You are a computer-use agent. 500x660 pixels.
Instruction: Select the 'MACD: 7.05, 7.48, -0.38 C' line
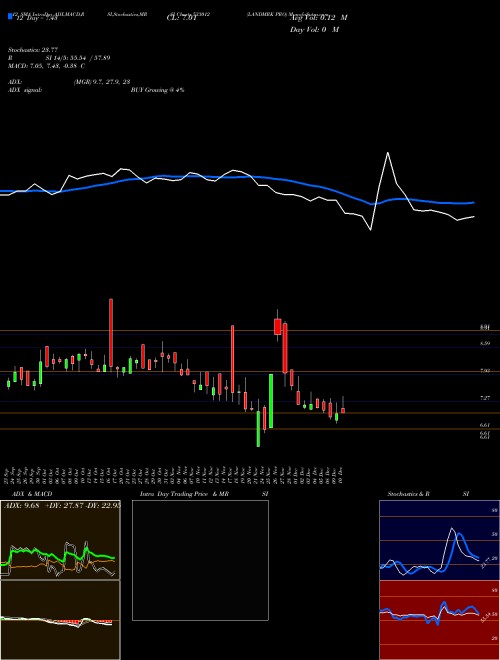coord(46,66)
